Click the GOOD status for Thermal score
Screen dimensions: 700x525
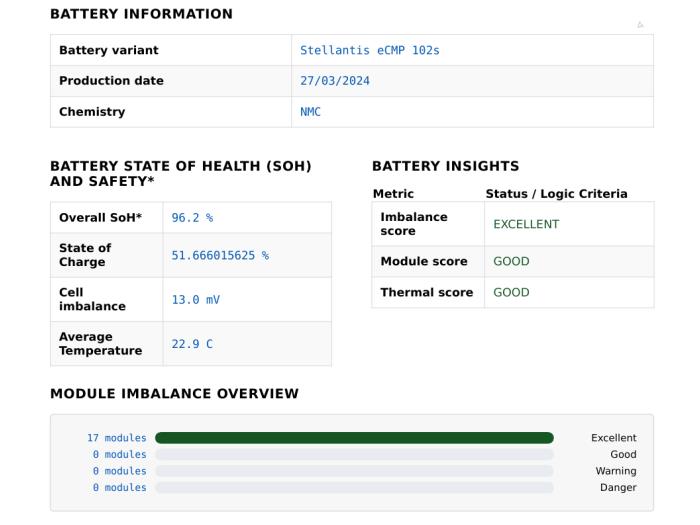click(x=511, y=292)
